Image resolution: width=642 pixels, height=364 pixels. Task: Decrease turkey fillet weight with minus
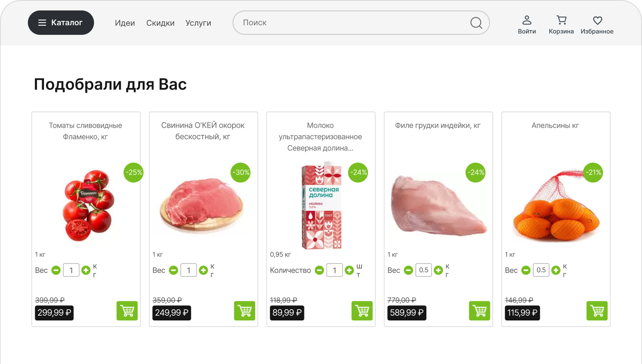pyautogui.click(x=408, y=270)
